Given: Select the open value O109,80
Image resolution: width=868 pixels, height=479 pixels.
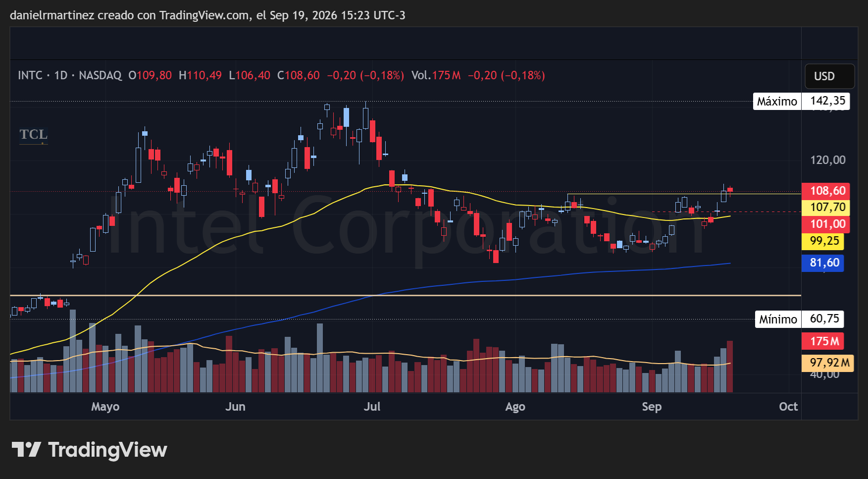Looking at the screenshot, I should 150,75.
